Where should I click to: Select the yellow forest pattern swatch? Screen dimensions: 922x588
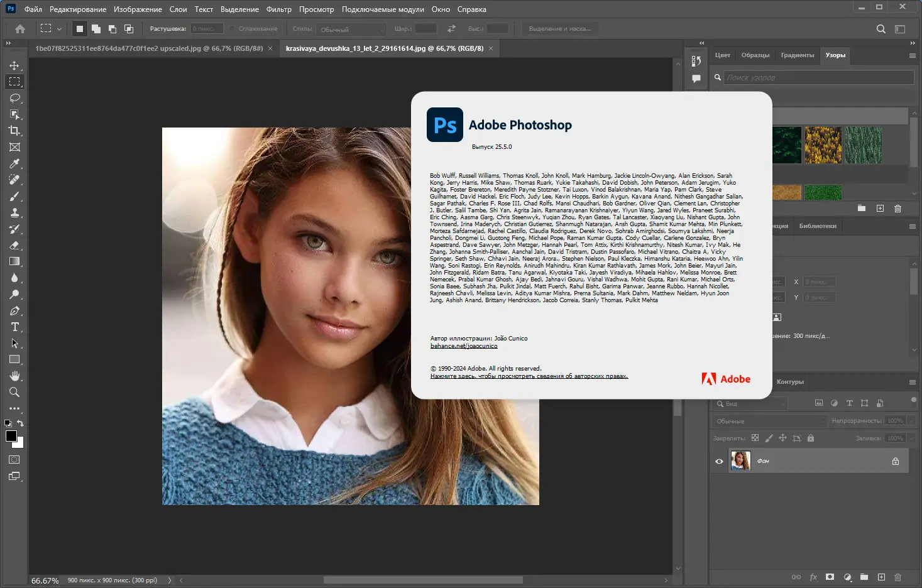point(823,145)
